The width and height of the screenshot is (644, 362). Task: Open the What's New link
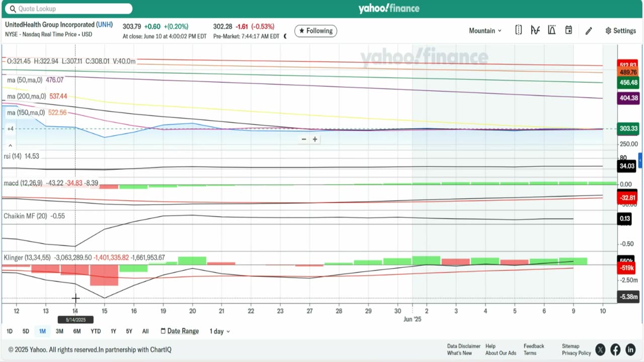459,353
